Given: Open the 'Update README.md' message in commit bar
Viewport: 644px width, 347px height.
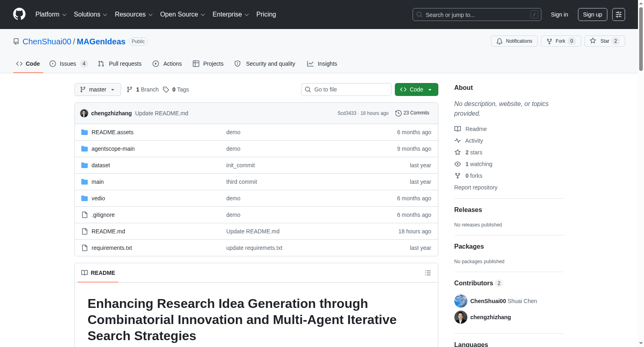Looking at the screenshot, I should coord(162,113).
